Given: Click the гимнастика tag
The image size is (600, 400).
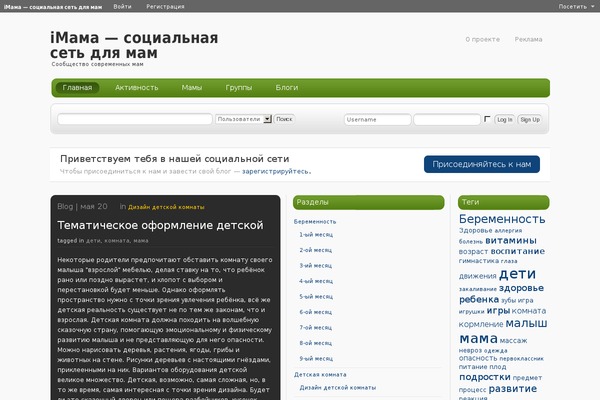Looking at the screenshot, I should 479,261.
